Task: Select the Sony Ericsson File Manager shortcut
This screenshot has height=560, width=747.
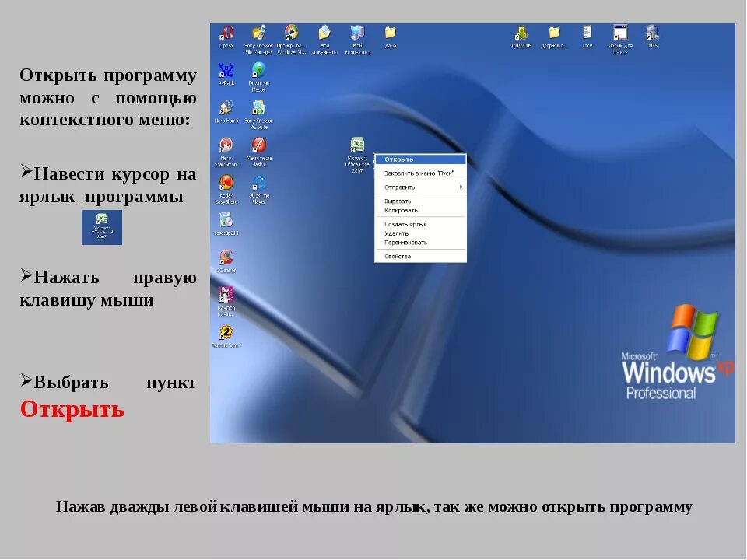Action: point(258,40)
